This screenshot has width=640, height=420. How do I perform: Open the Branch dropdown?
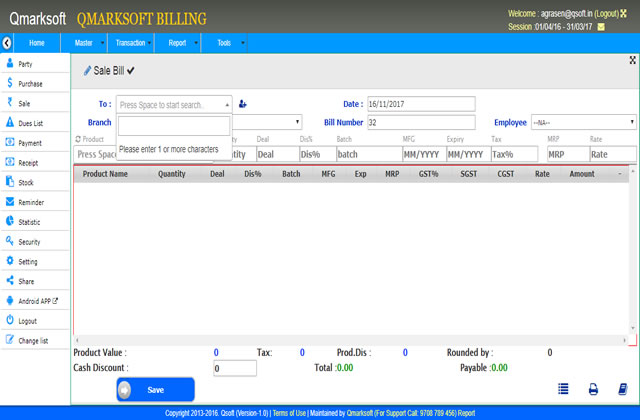click(267, 122)
